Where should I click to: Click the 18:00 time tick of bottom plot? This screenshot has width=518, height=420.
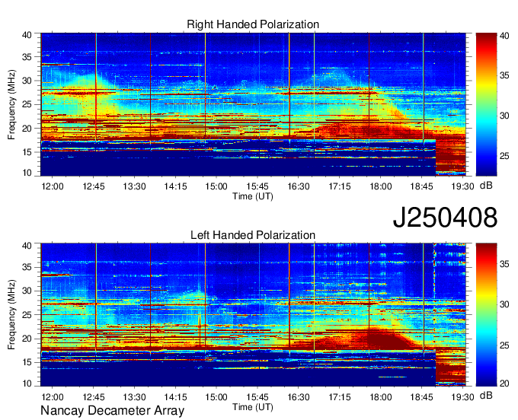coord(381,397)
